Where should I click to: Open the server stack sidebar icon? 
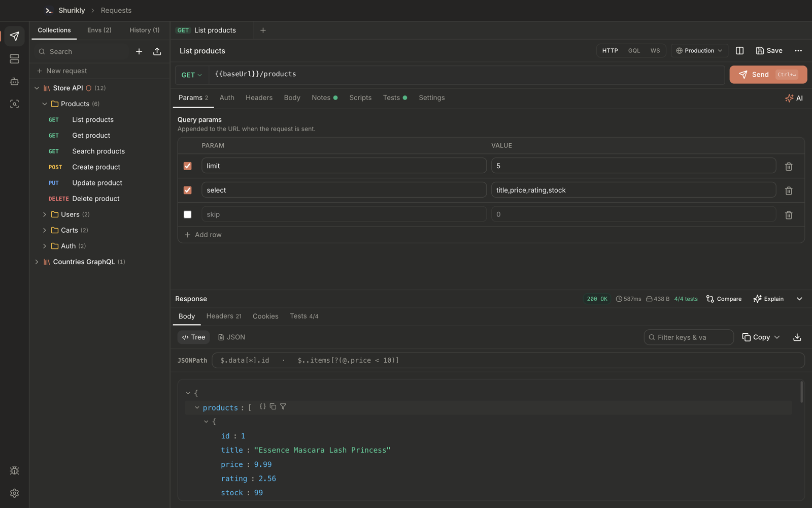[14, 59]
